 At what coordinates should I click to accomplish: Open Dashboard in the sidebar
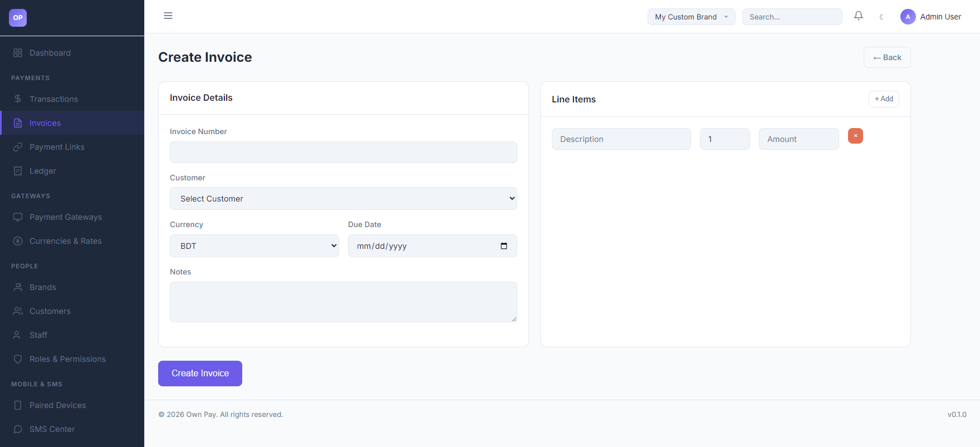[x=72, y=53]
